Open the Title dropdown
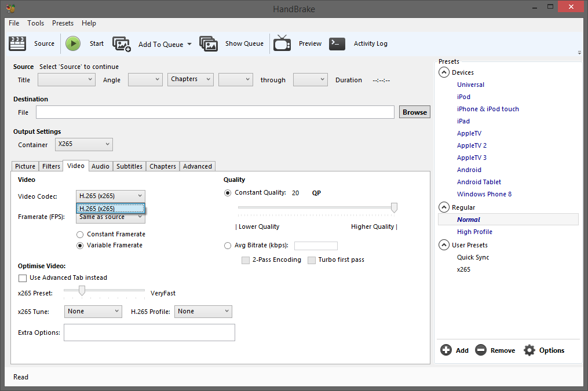The width and height of the screenshot is (588, 391). tap(67, 79)
